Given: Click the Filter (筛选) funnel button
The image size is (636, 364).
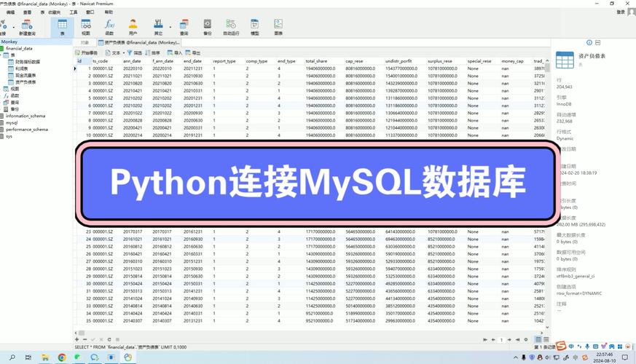Looking at the screenshot, I should pos(135,52).
